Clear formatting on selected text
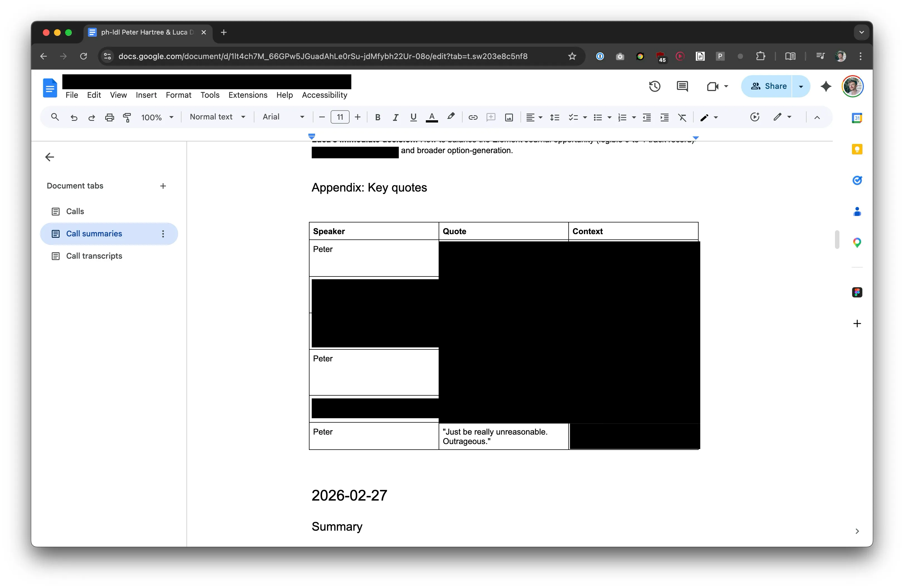This screenshot has width=904, height=588. click(682, 117)
